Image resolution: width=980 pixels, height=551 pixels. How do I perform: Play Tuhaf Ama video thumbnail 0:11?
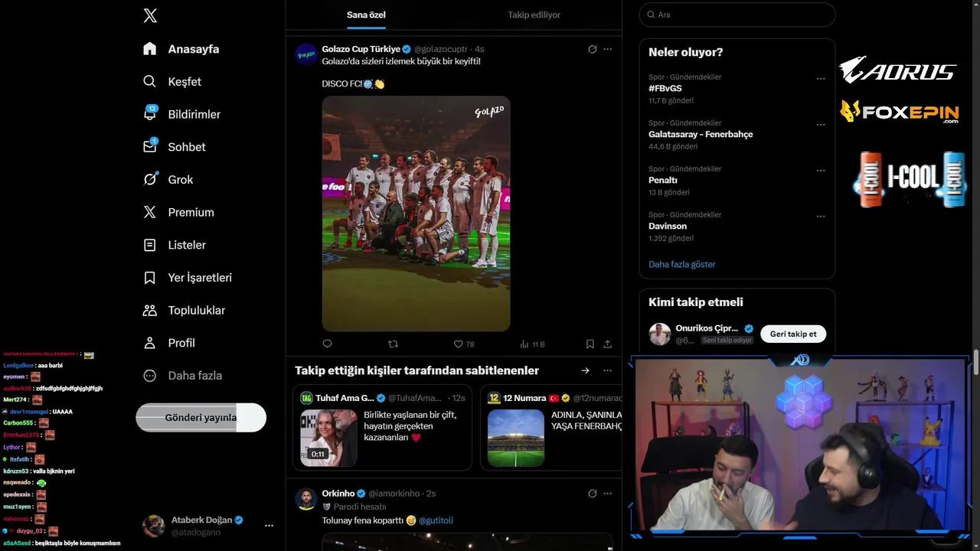[328, 438]
